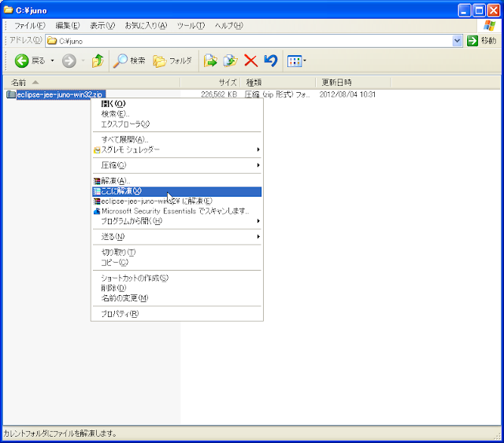Viewport: 504px width, 443px height.
Task: Open the 編集(E) menu
Action: (68, 25)
